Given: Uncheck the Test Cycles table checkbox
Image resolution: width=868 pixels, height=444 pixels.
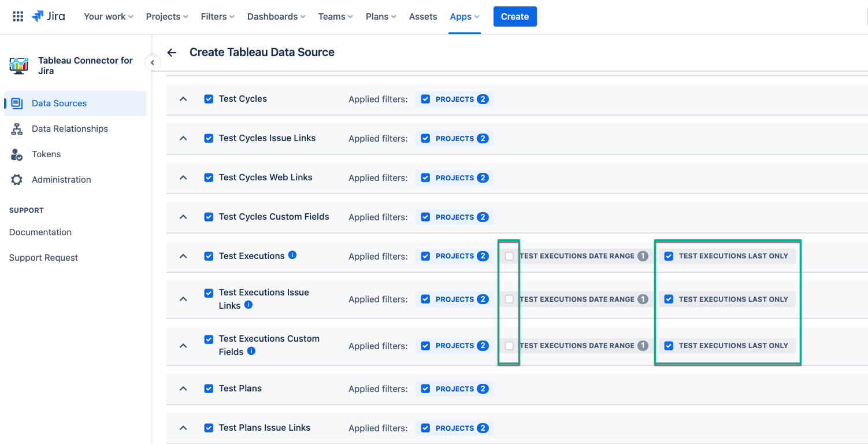Looking at the screenshot, I should point(209,99).
